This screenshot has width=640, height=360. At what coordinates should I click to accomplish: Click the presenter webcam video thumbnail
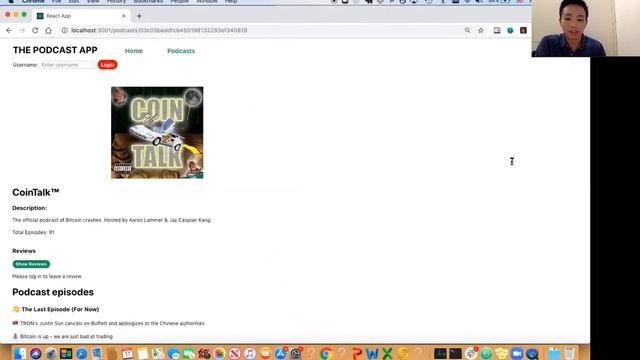(586, 28)
